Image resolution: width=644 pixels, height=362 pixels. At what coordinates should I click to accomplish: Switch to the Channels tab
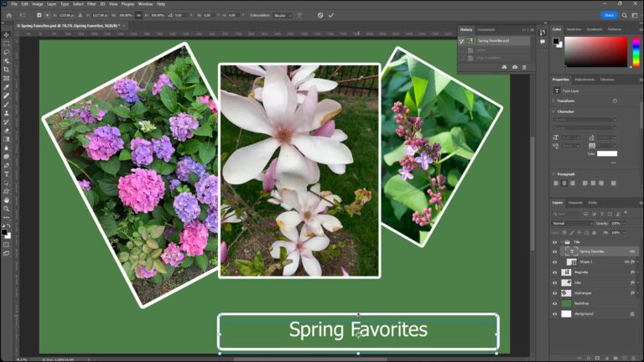pyautogui.click(x=575, y=203)
